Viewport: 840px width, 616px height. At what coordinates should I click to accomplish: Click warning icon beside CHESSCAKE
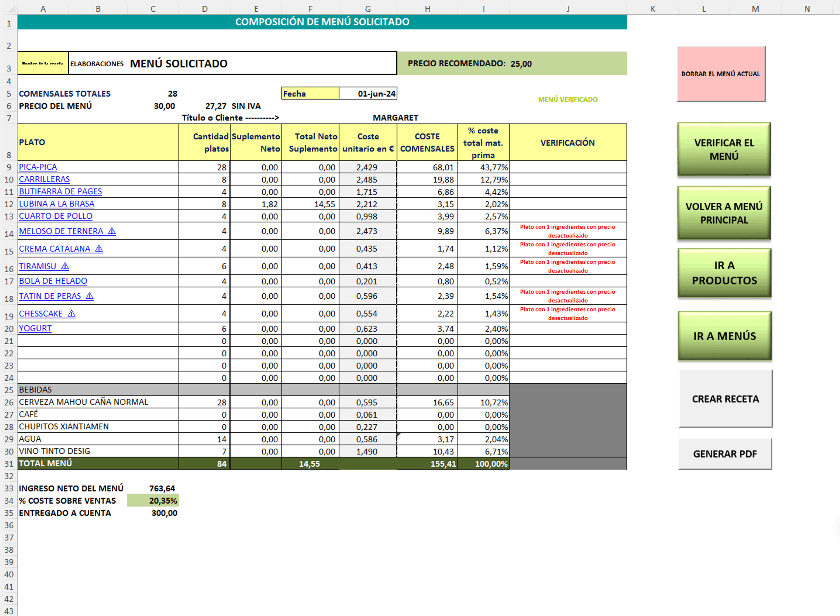[x=72, y=314]
